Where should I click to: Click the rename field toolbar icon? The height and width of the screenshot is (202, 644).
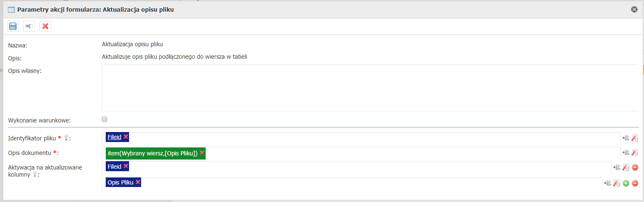(x=29, y=26)
